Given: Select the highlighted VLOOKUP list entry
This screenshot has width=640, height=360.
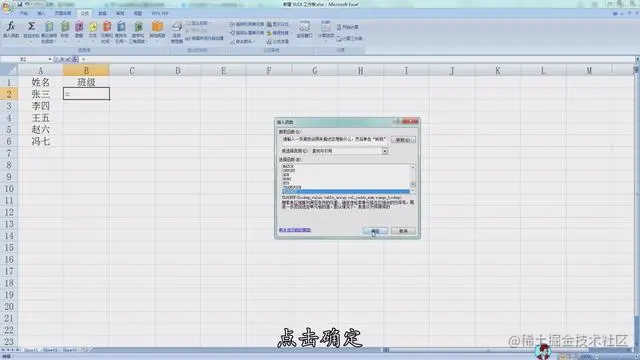Looking at the screenshot, I should click(x=346, y=191).
